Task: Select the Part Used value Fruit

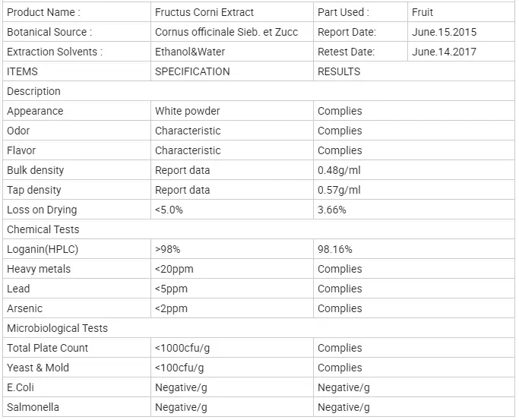Action: click(x=422, y=12)
